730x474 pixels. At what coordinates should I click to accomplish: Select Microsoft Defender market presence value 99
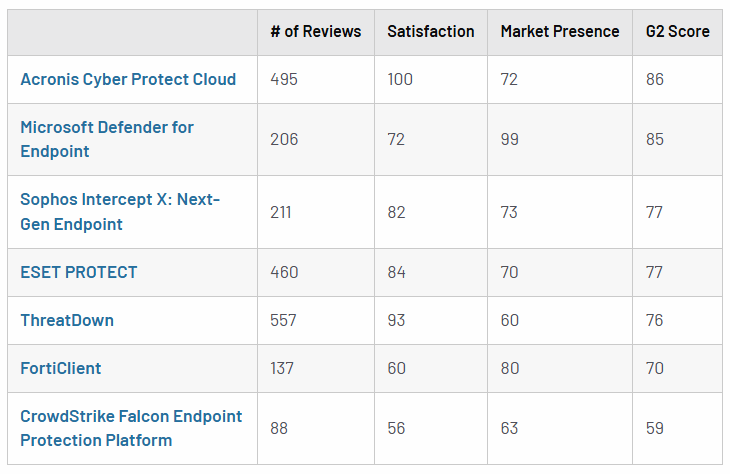tap(509, 139)
